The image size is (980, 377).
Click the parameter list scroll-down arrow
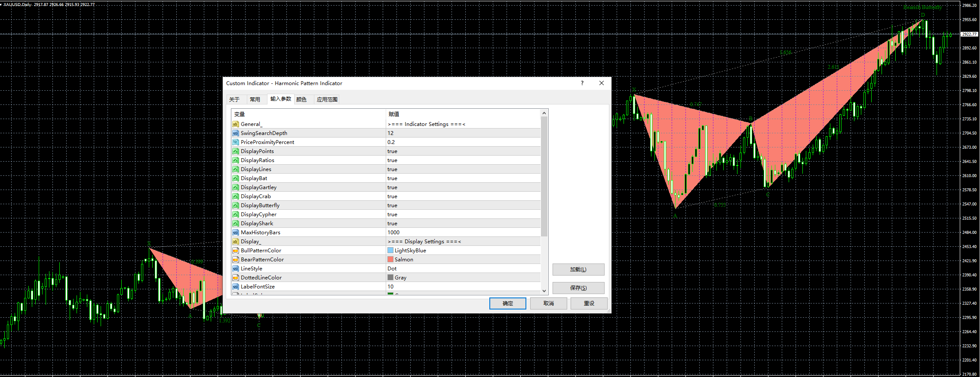[x=544, y=291]
